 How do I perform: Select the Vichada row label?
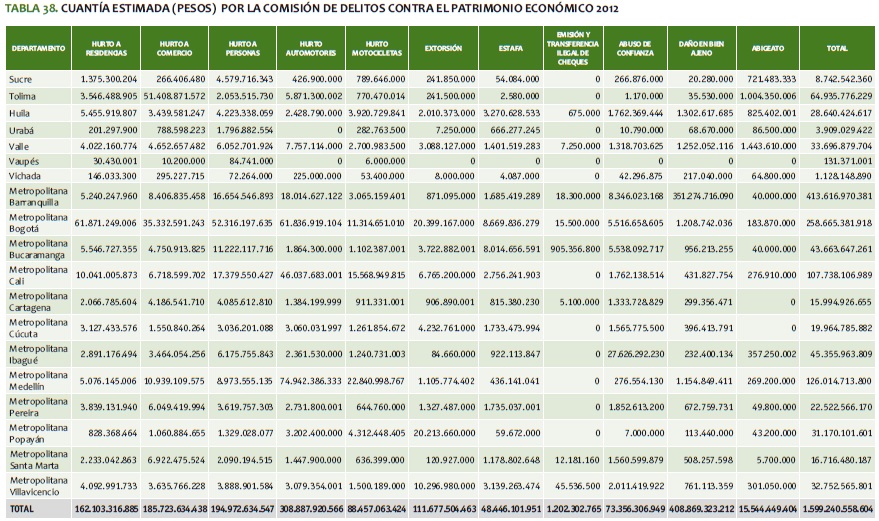[x=25, y=176]
